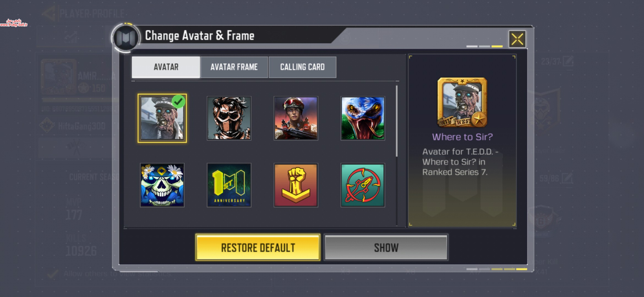Select the blue snake avatar
644x297 pixels.
point(363,118)
